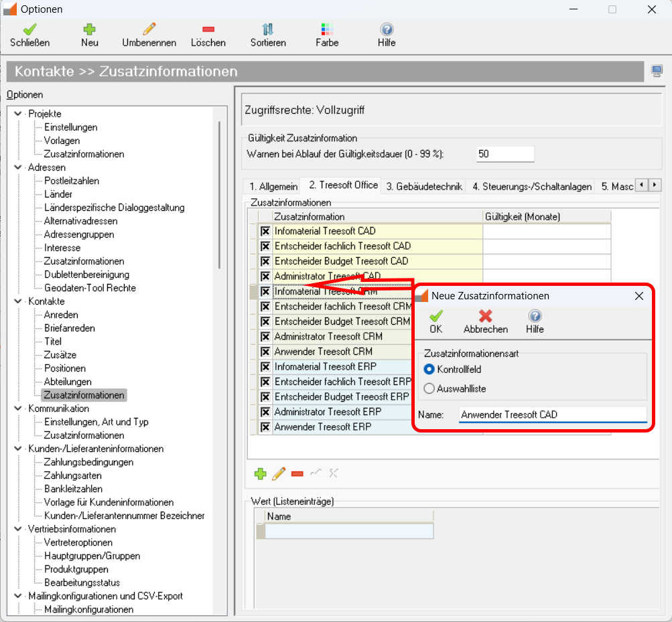Image resolution: width=672 pixels, height=622 pixels.
Task: Click the Name input field in dialog
Action: pyautogui.click(x=552, y=414)
